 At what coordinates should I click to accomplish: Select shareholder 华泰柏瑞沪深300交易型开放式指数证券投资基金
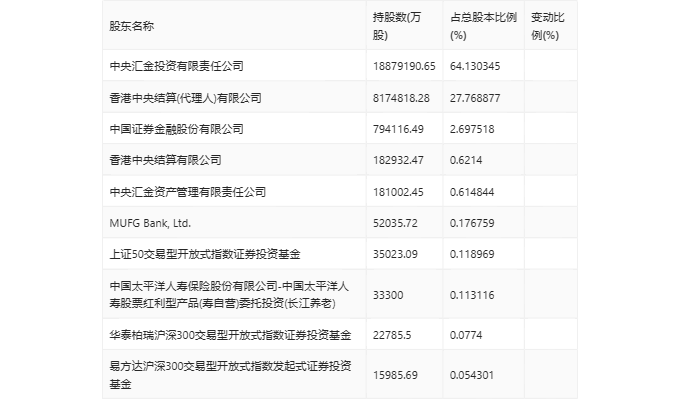(230, 335)
